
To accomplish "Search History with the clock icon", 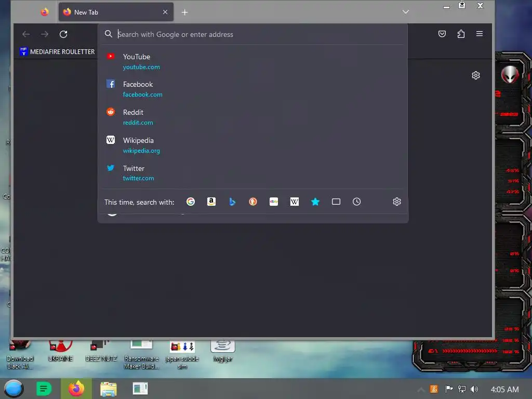I will 356,202.
